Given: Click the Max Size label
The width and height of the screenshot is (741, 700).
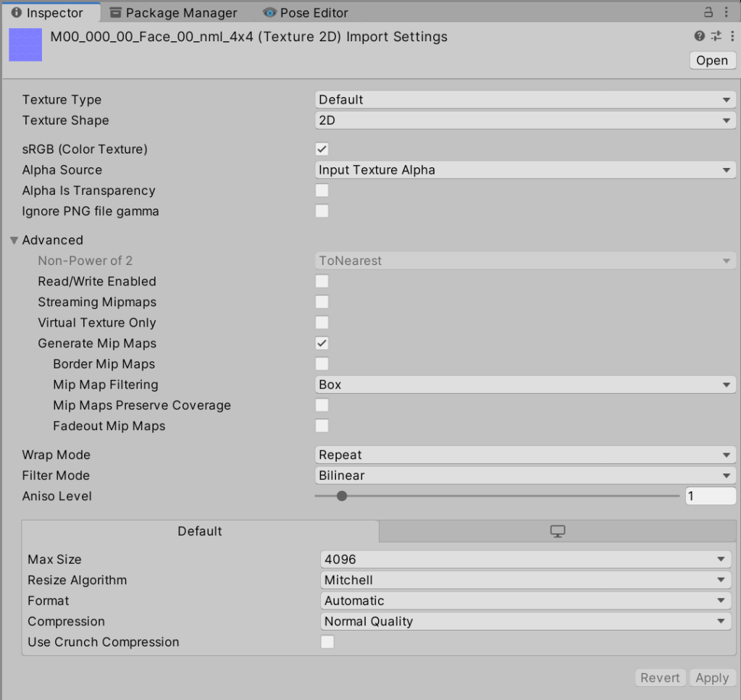Looking at the screenshot, I should pos(54,560).
